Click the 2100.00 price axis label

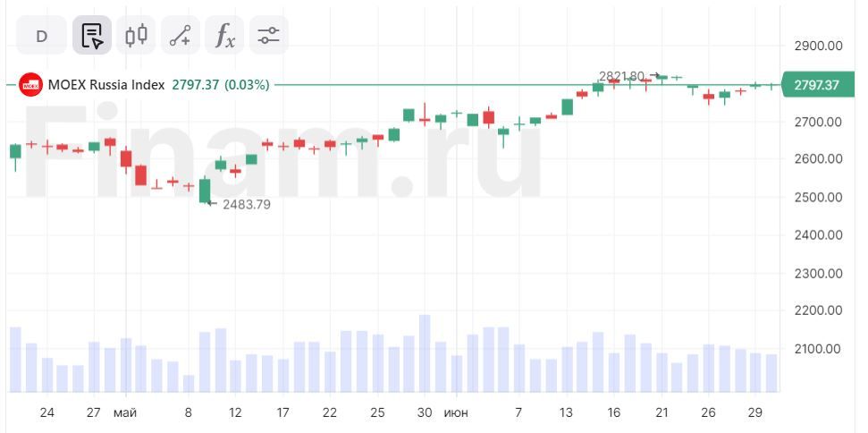819,348
